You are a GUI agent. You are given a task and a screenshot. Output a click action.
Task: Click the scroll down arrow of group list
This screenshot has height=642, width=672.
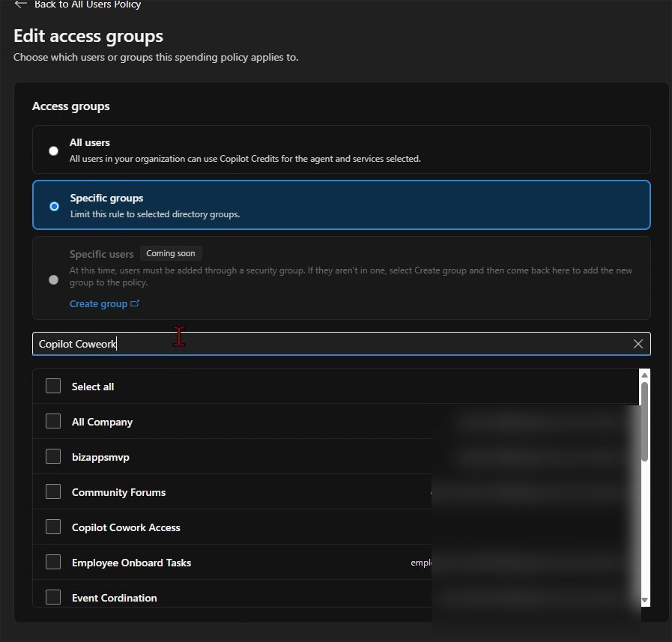644,600
